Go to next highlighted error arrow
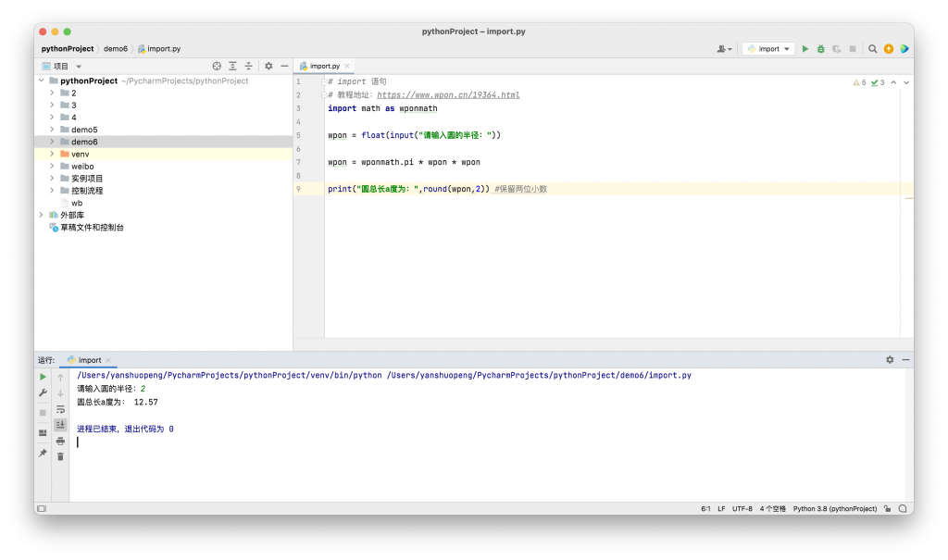The width and height of the screenshot is (948, 560). pos(906,82)
